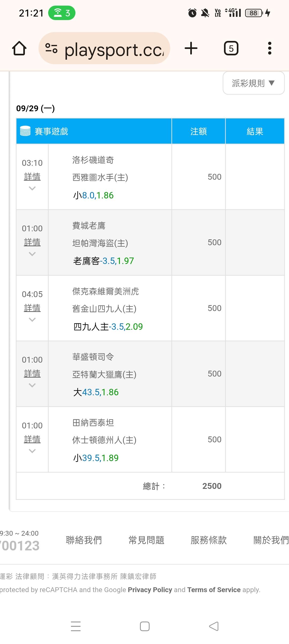Screen dimensions: 289x644
Task: Tap the Android home square icon
Action: coord(145,626)
